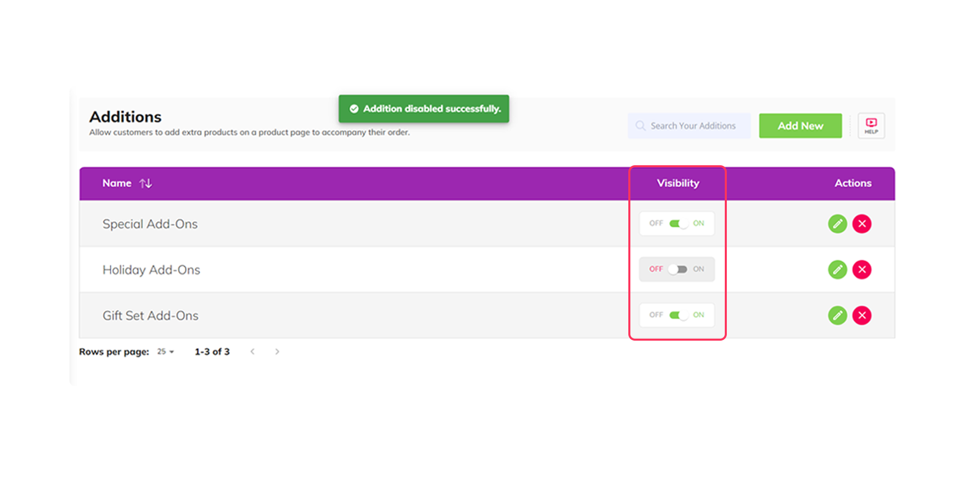Open the HELP video tutorial icon

(x=871, y=125)
